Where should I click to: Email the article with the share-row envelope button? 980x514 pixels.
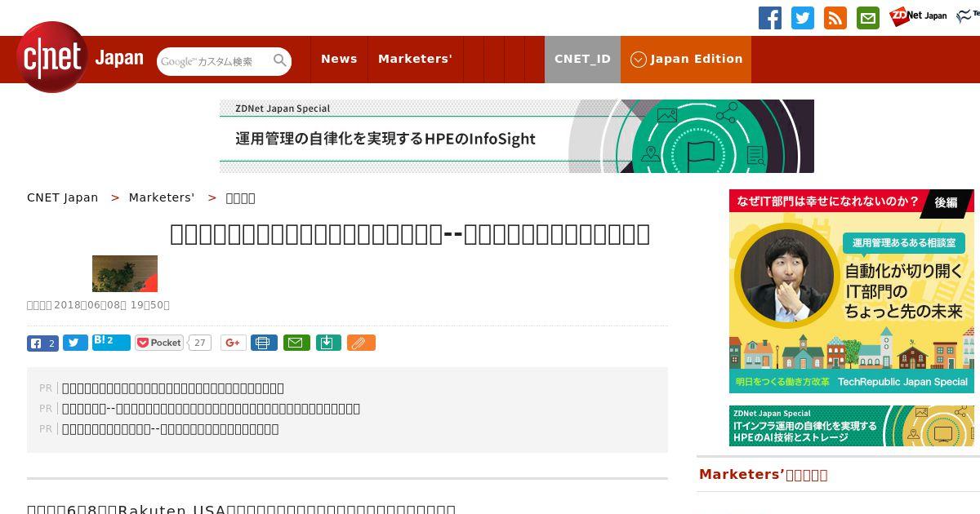(x=296, y=343)
